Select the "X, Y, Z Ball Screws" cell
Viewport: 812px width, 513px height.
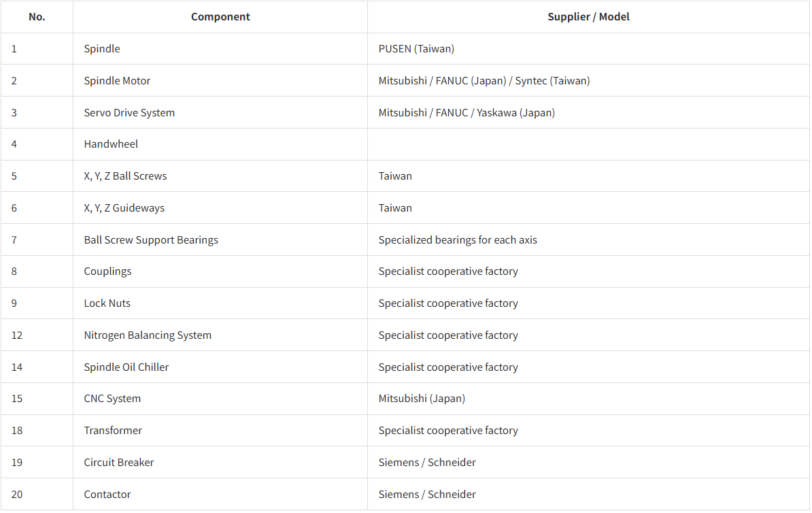[125, 176]
